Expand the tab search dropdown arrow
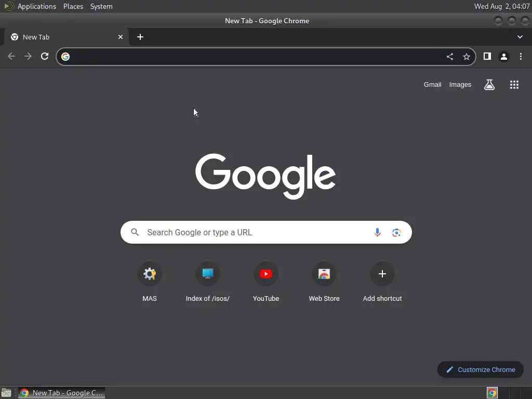The image size is (532, 399). tap(520, 37)
